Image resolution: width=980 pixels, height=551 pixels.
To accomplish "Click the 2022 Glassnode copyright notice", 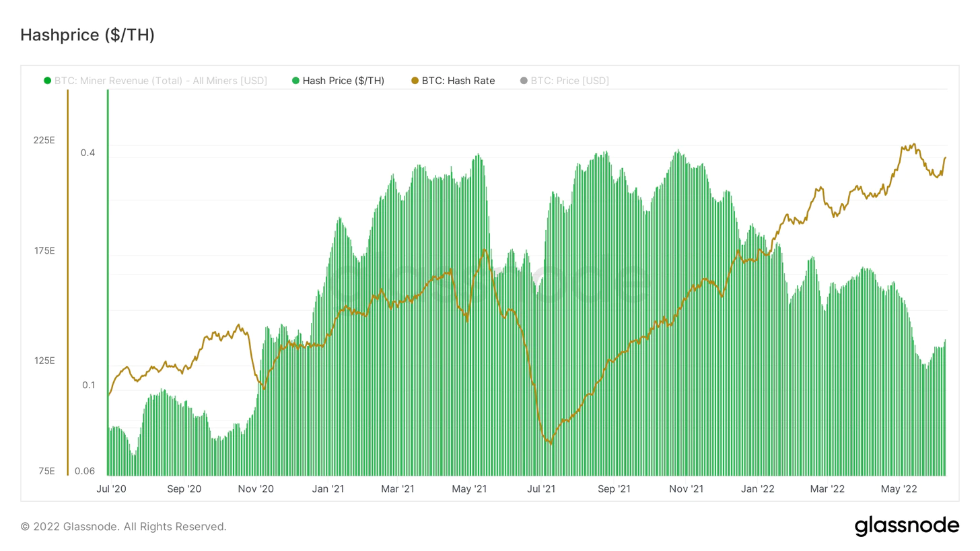I will [124, 527].
